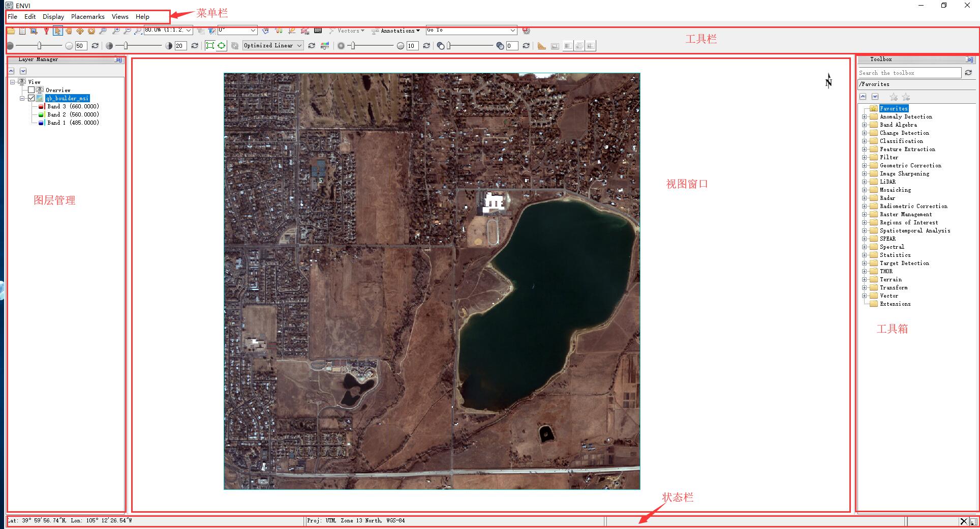Open a file with the Open File icon
Viewport: 980px width, 529px height.
coord(12,31)
